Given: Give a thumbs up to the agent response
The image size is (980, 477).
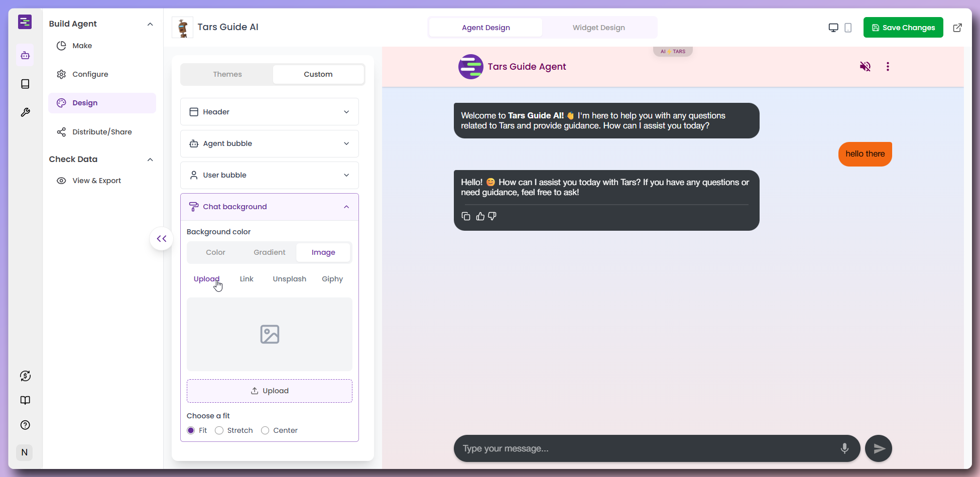Looking at the screenshot, I should 480,216.
